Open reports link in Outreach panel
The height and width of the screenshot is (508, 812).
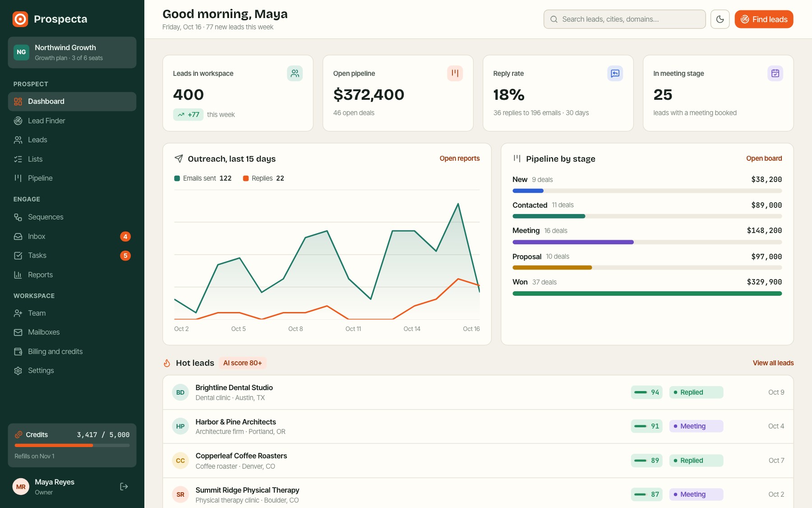coord(460,158)
